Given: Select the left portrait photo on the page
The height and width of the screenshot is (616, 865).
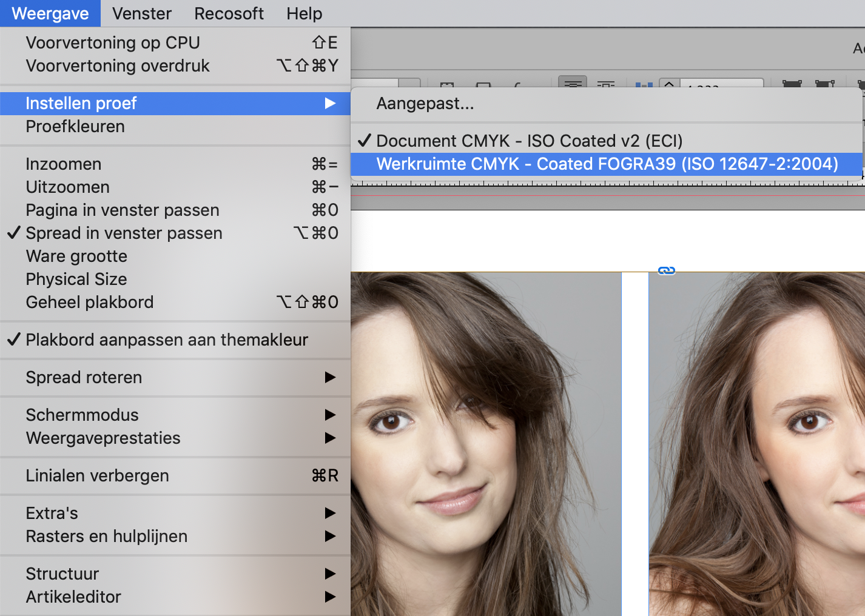Looking at the screenshot, I should pos(486,444).
